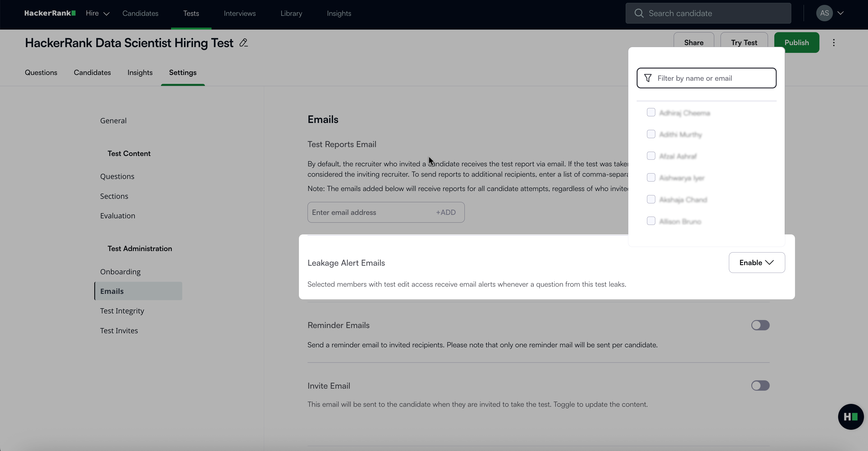Click the AS user avatar
This screenshot has height=451, width=868.
click(x=824, y=13)
